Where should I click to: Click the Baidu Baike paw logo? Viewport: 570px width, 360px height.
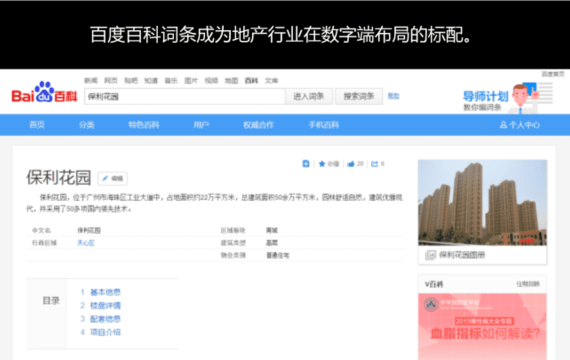[44, 92]
